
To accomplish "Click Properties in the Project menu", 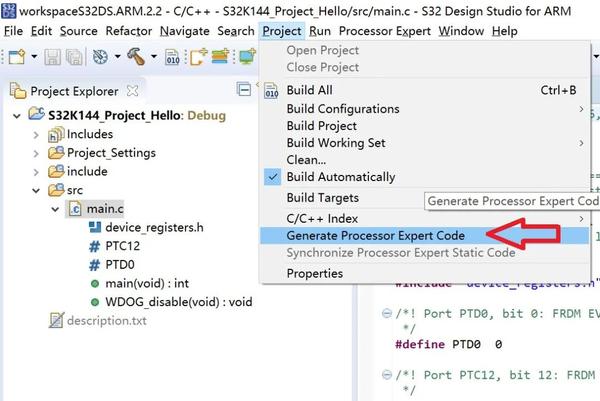I will [x=314, y=273].
